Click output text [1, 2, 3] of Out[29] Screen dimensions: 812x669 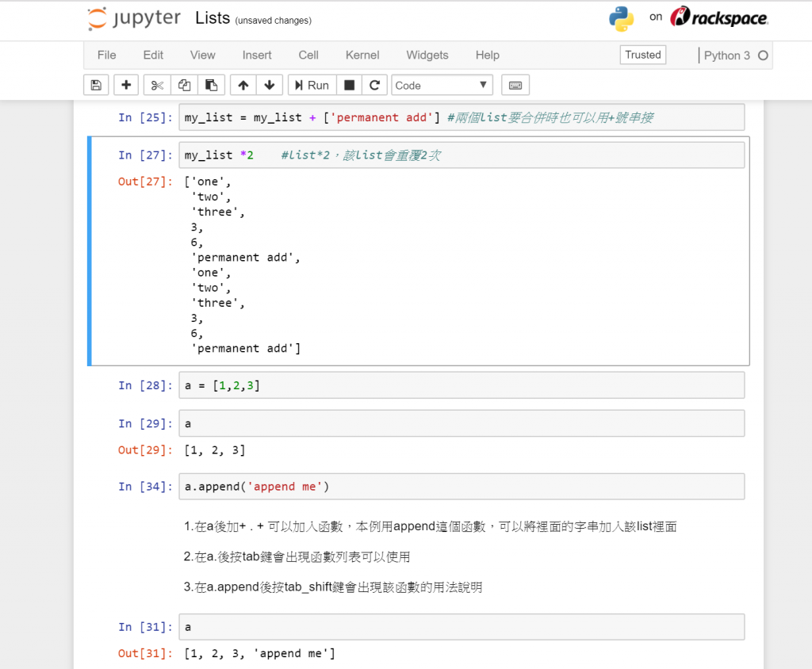pyautogui.click(x=215, y=450)
